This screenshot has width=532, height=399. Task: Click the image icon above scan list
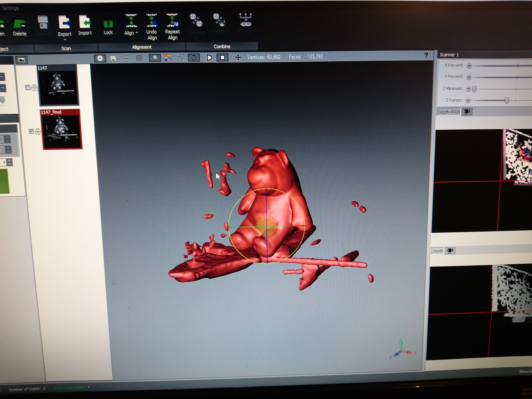point(22,60)
